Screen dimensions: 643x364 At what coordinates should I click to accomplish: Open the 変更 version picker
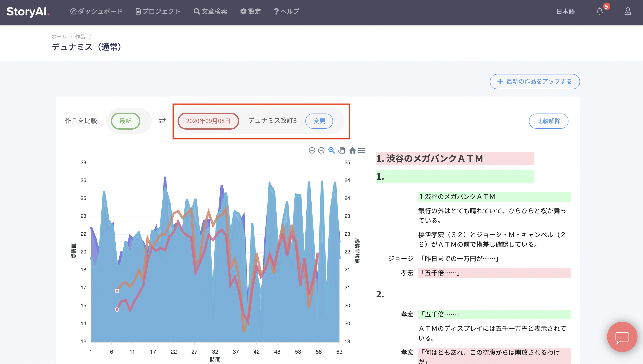[x=319, y=121]
